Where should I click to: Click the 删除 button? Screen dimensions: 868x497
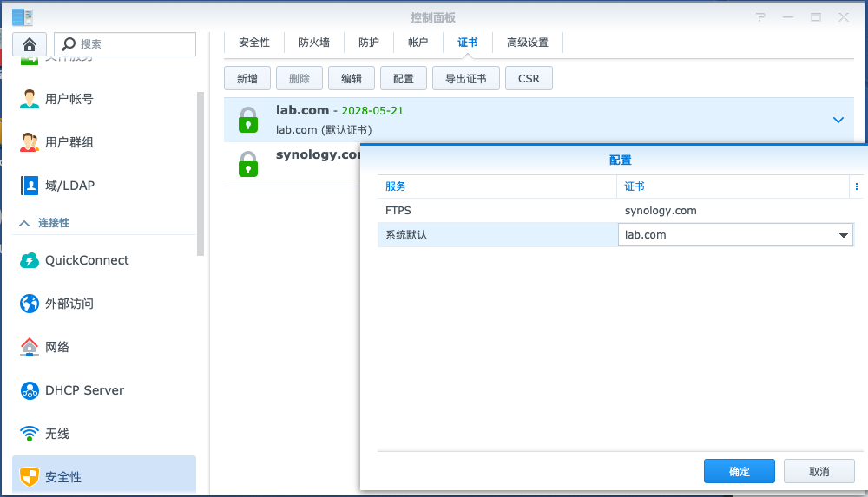(299, 79)
